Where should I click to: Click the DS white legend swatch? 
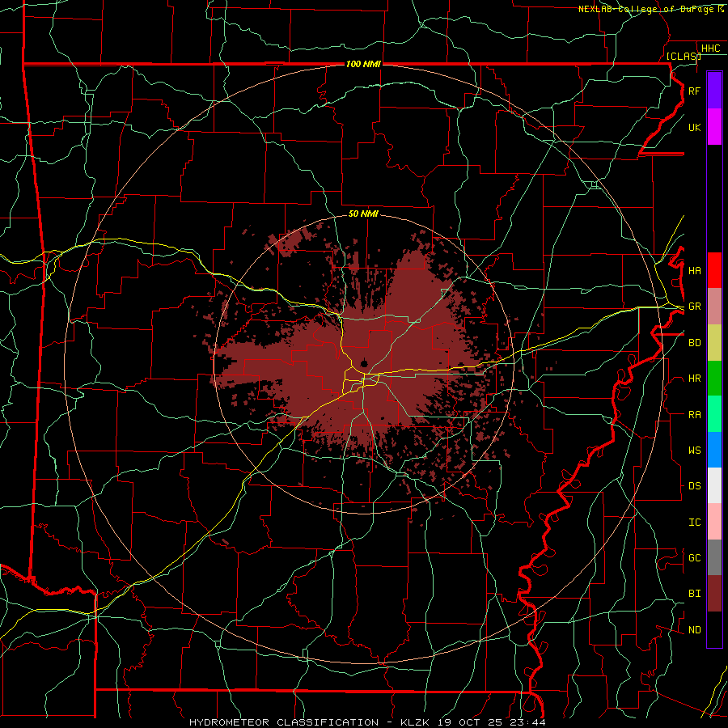(714, 485)
